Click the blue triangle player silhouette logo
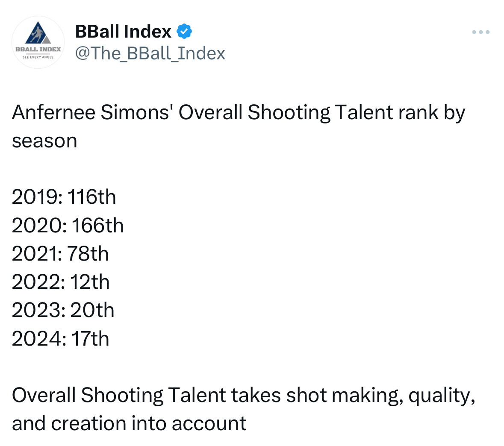Viewport: 504px width, 446px height. [x=37, y=33]
